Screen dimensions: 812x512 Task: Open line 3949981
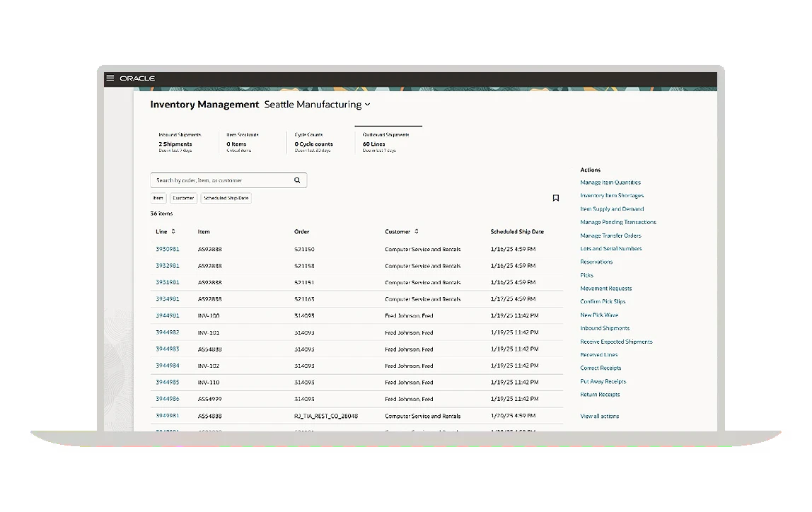click(167, 416)
